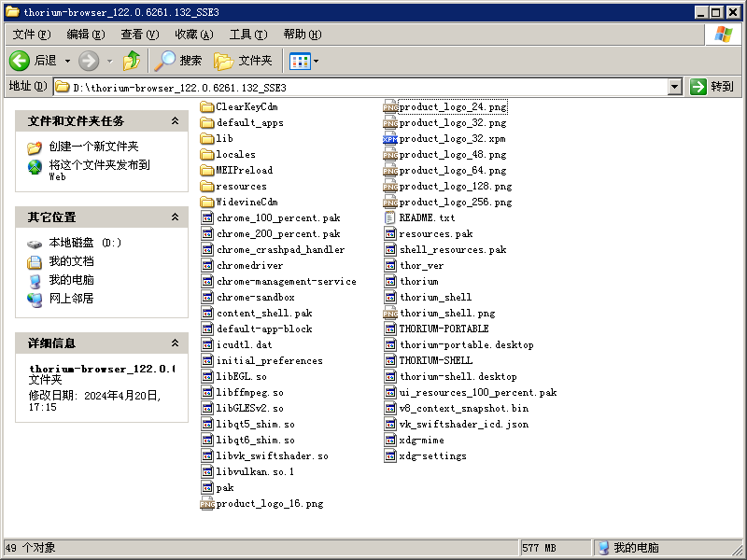Image resolution: width=747 pixels, height=560 pixels.
Task: Open the 帮助(H) menu
Action: tap(303, 35)
